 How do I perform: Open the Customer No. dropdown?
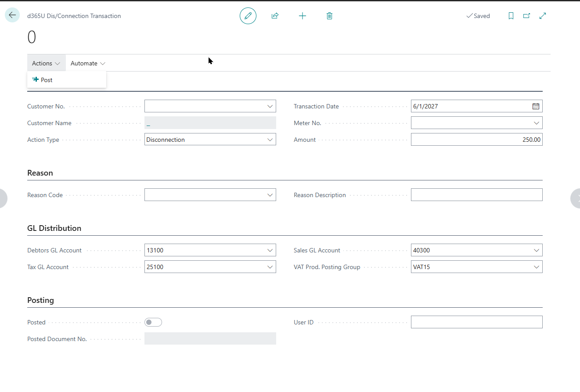coord(270,106)
